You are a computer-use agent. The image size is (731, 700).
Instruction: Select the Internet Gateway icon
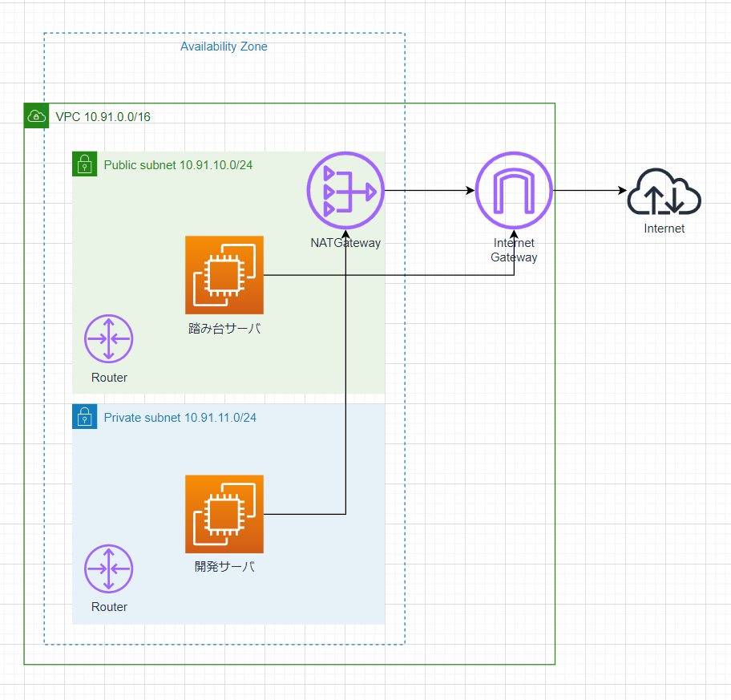click(x=514, y=190)
